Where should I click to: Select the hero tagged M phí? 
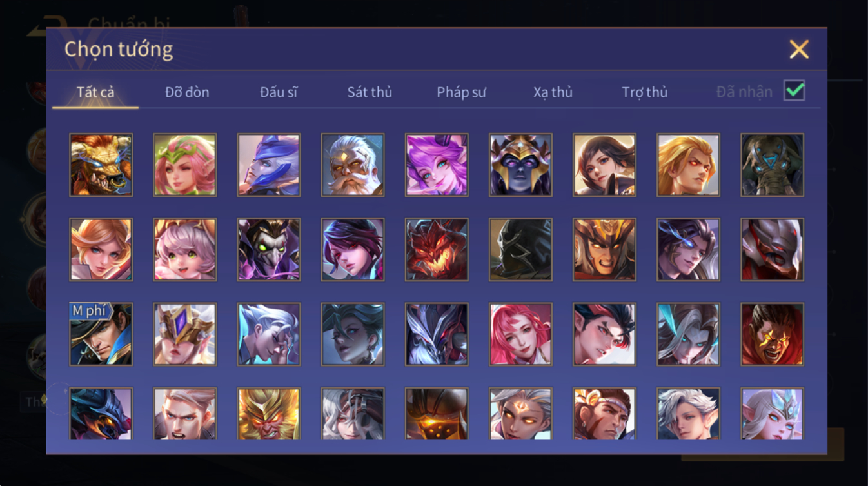tap(101, 334)
